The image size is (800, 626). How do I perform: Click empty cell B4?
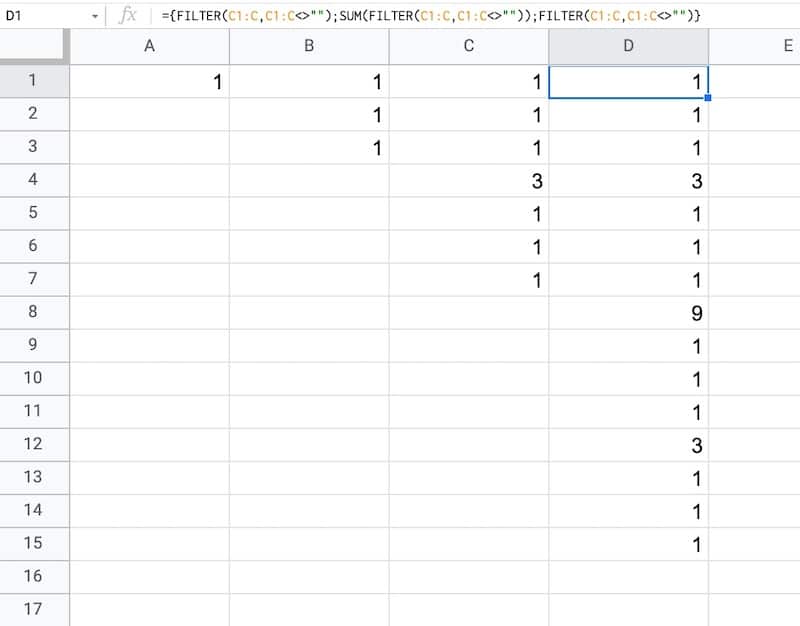[309, 181]
